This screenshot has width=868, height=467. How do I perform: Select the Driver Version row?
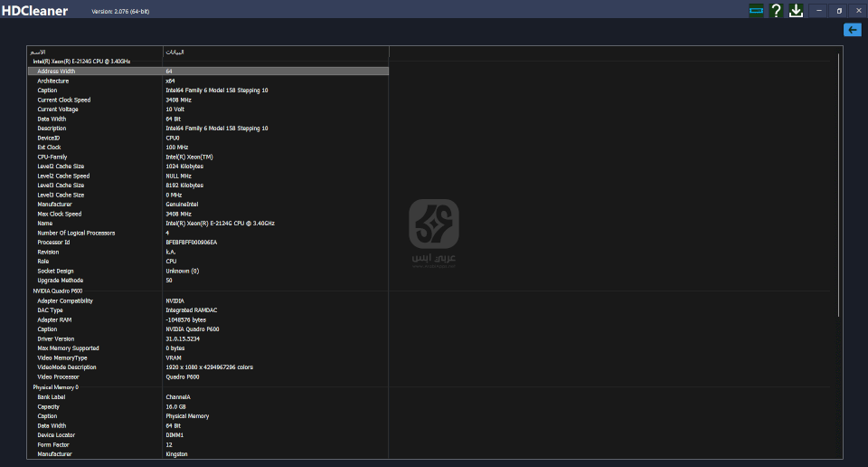(56, 338)
